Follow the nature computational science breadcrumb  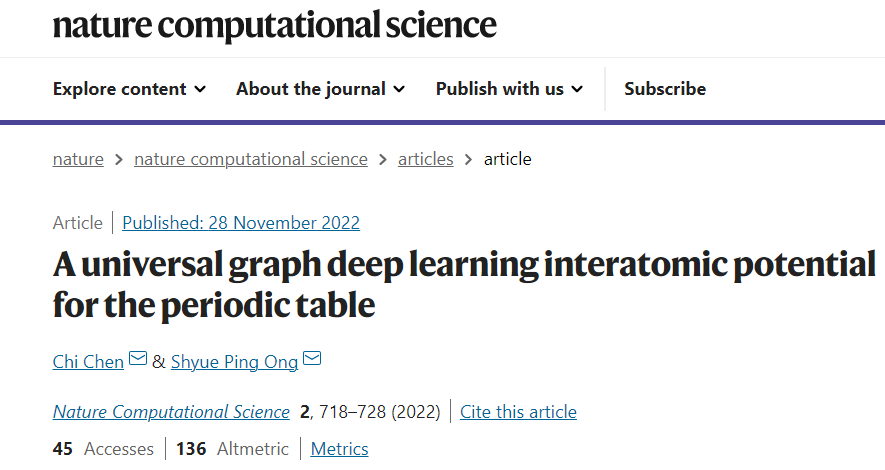click(251, 160)
